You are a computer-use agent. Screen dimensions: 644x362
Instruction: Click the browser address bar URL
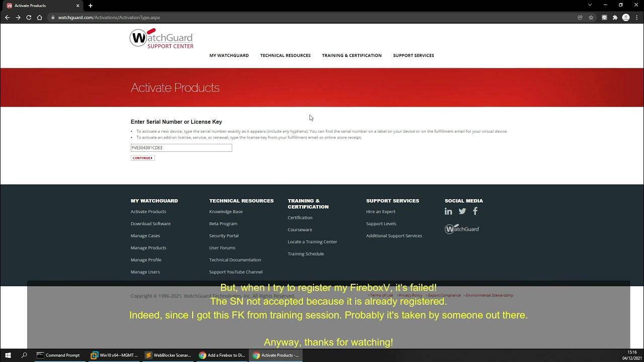point(109,17)
